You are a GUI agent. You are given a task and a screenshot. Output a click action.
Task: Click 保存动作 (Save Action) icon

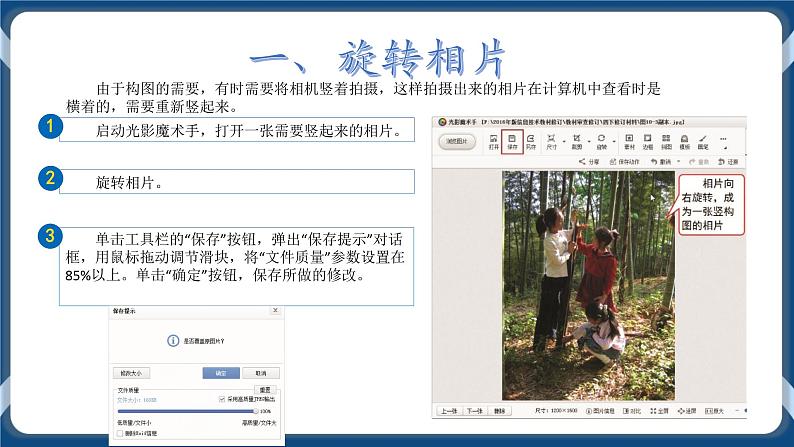coord(624,161)
